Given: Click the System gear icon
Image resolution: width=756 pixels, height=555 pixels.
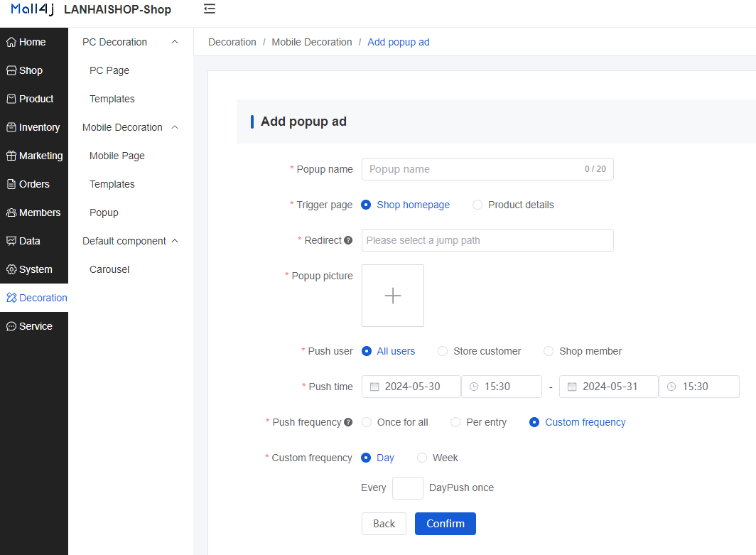Looking at the screenshot, I should pyautogui.click(x=11, y=269).
